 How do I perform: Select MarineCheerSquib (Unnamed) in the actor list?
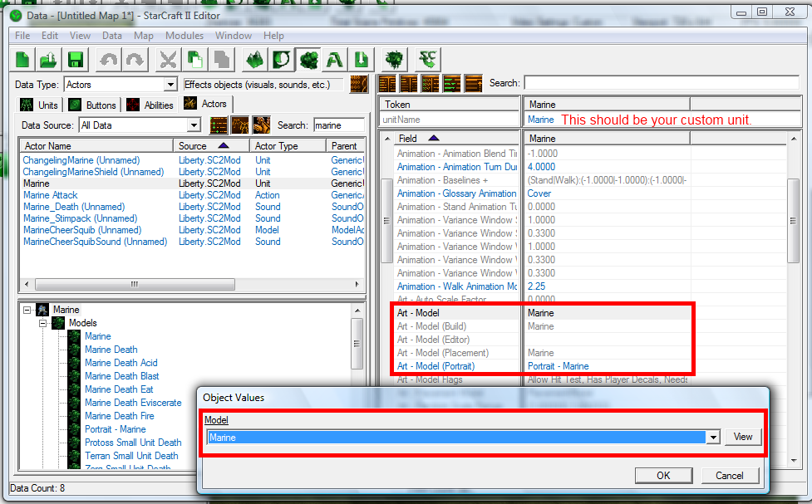point(192,230)
